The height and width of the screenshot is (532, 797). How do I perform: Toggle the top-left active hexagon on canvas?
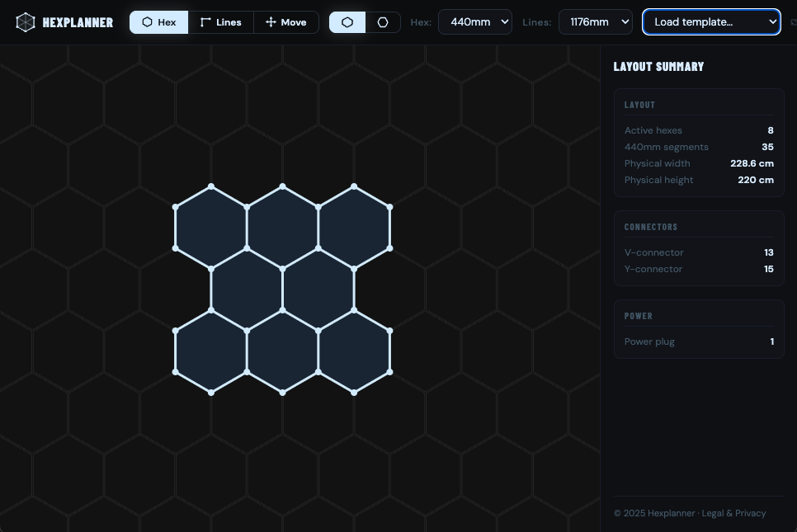(211, 228)
